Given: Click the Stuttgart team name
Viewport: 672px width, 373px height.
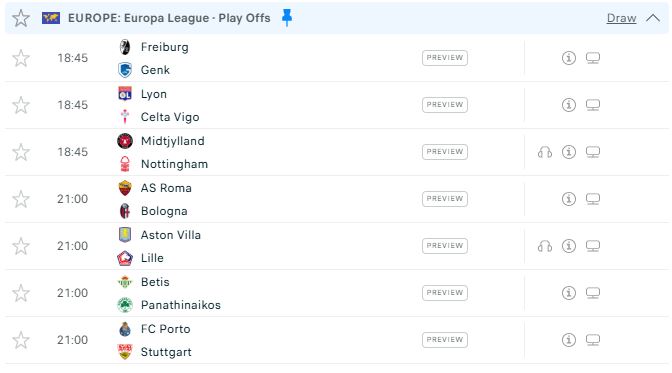Looking at the screenshot, I should 166,352.
